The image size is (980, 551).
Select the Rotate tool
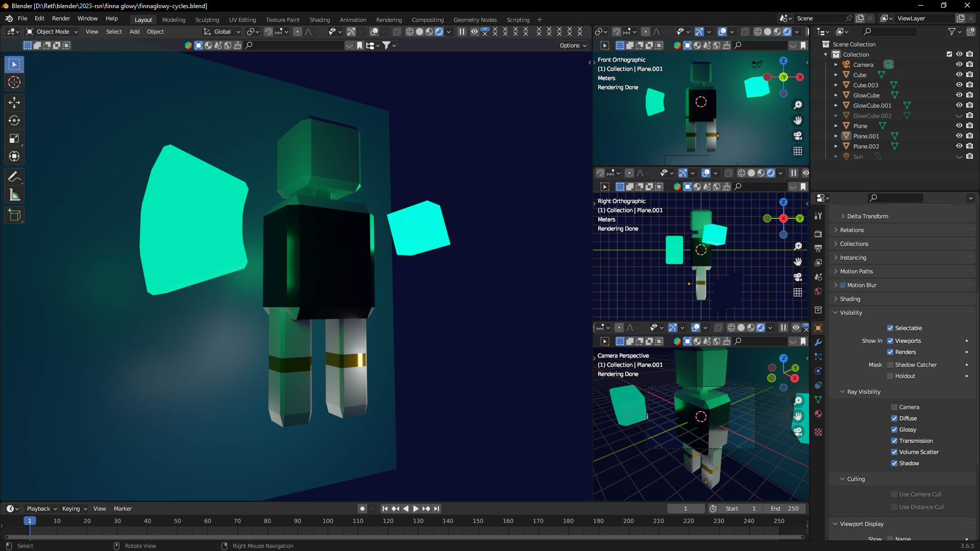tap(14, 120)
